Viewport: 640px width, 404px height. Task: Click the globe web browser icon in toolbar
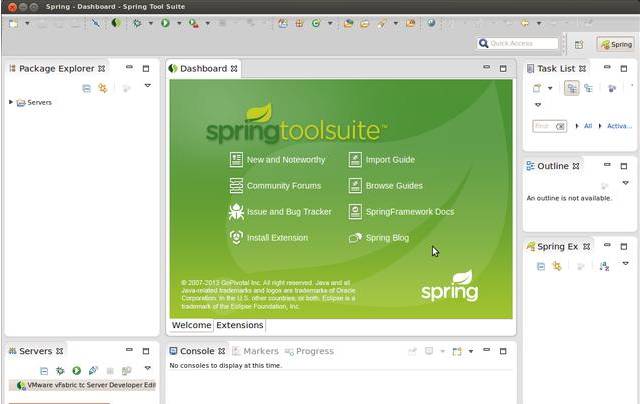(431, 23)
